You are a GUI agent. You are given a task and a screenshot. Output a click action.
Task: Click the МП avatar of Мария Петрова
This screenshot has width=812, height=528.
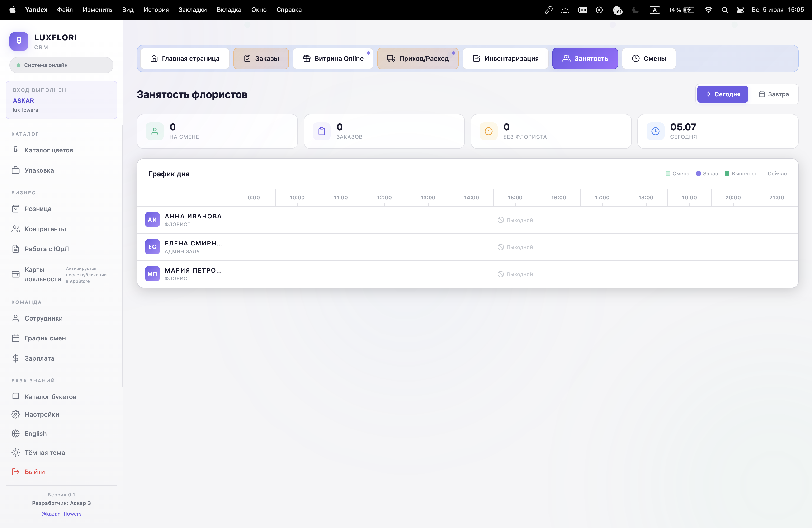152,273
